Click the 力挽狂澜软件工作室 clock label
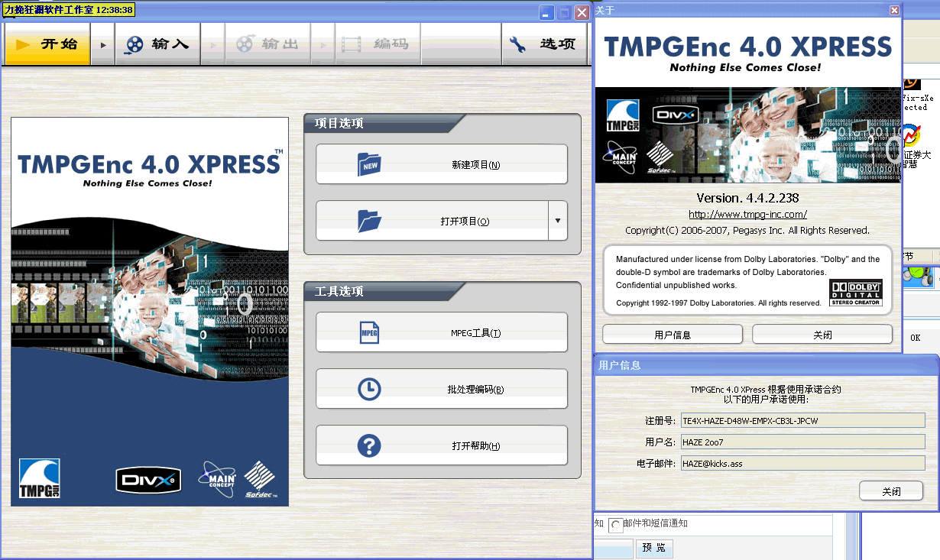940x560 pixels. point(69,11)
